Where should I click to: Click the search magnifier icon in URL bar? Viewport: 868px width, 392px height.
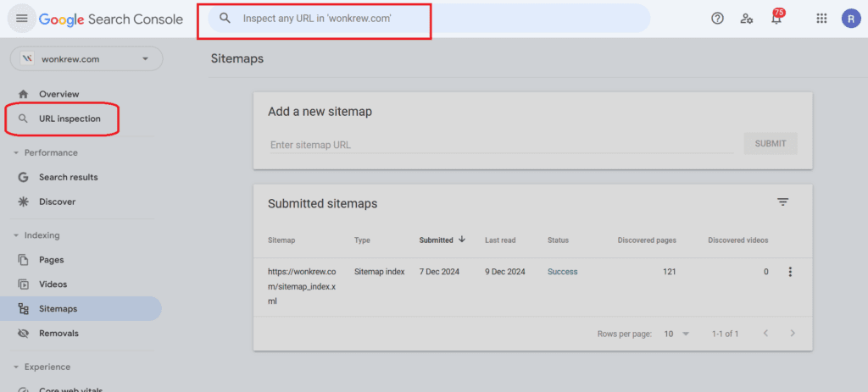point(225,19)
